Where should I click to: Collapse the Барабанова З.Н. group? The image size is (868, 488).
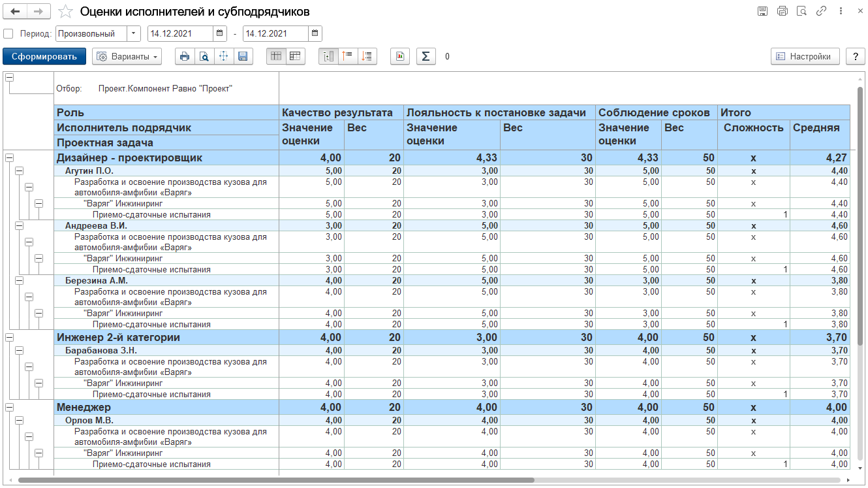[x=19, y=350]
